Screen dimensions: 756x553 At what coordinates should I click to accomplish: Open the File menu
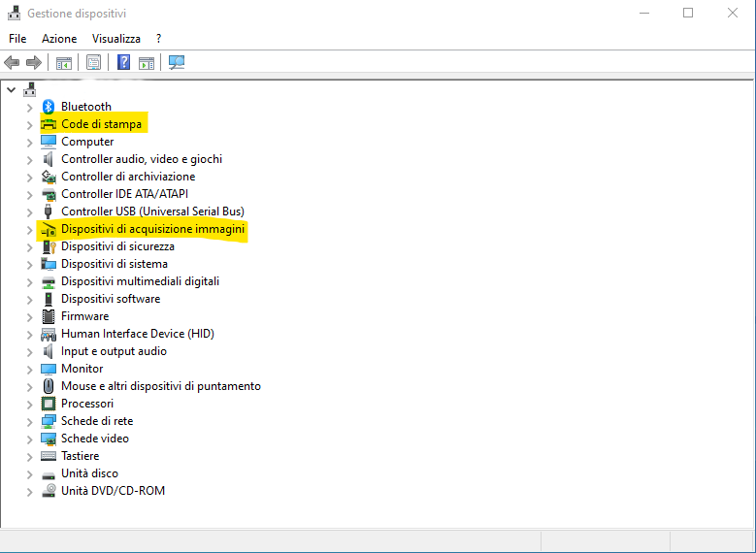[x=17, y=39]
